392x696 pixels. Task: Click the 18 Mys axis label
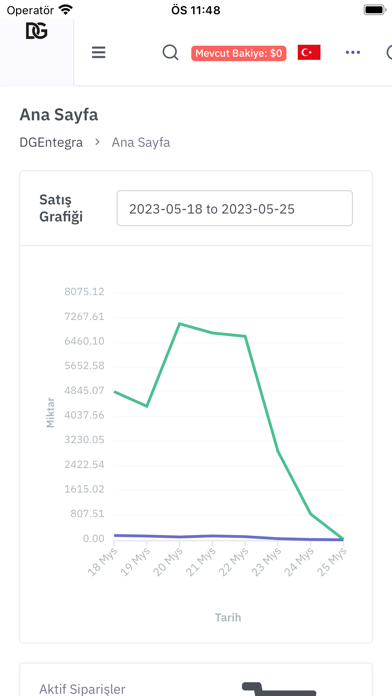[x=103, y=562]
